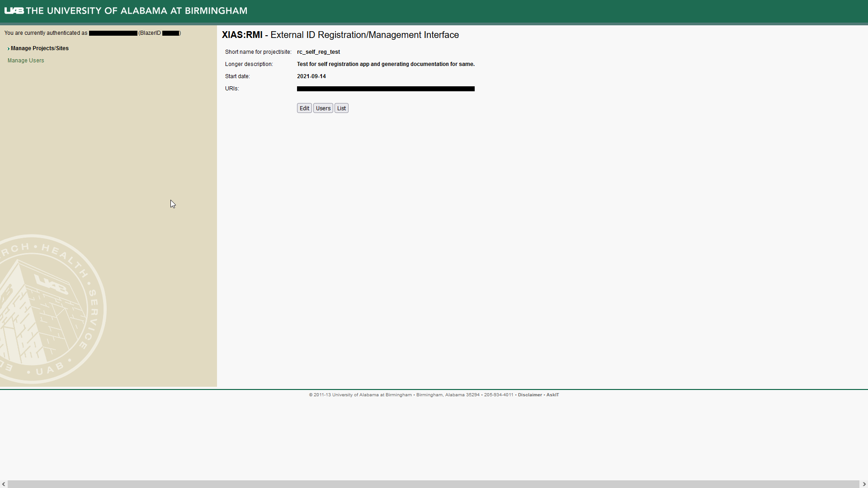Click horizontal scrollbar right arrow
Screen dimensions: 868x488
(x=864, y=484)
